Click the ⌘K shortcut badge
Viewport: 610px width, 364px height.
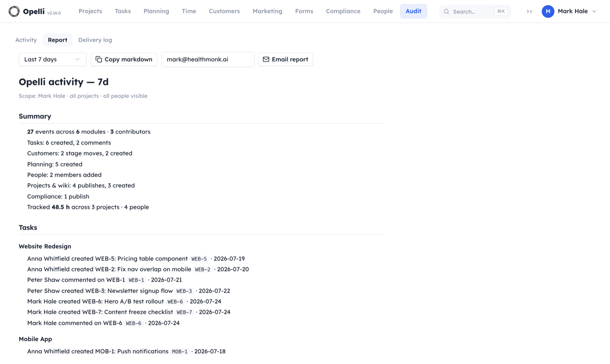[501, 11]
